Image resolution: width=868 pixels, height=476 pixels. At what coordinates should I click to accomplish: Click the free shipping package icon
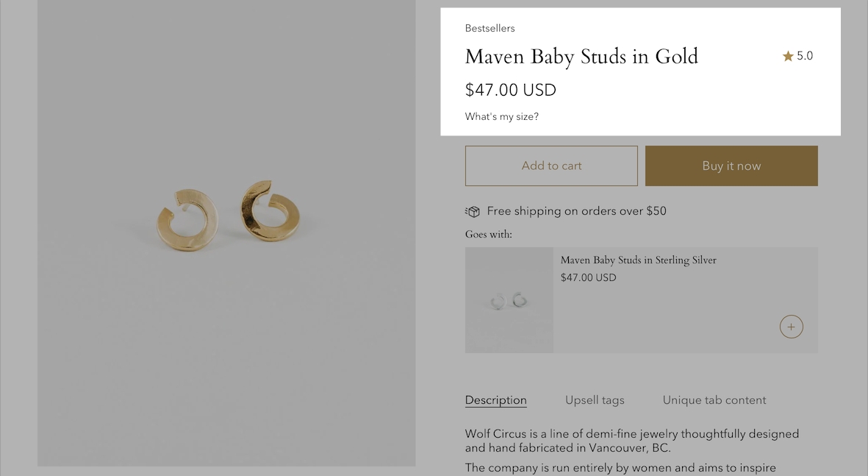tap(473, 211)
